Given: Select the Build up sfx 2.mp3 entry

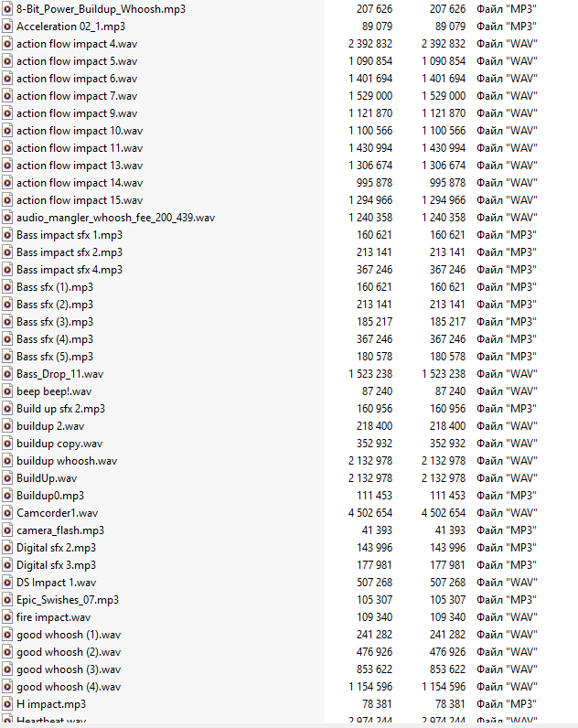Looking at the screenshot, I should tap(60, 409).
